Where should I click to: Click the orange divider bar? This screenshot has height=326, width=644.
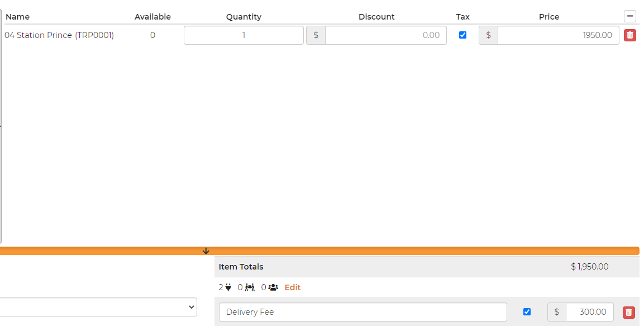(391, 251)
